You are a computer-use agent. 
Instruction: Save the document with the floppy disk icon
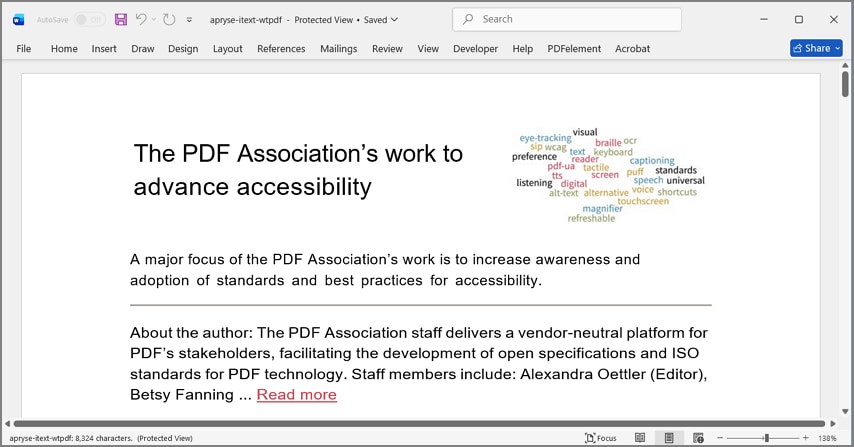tap(121, 20)
